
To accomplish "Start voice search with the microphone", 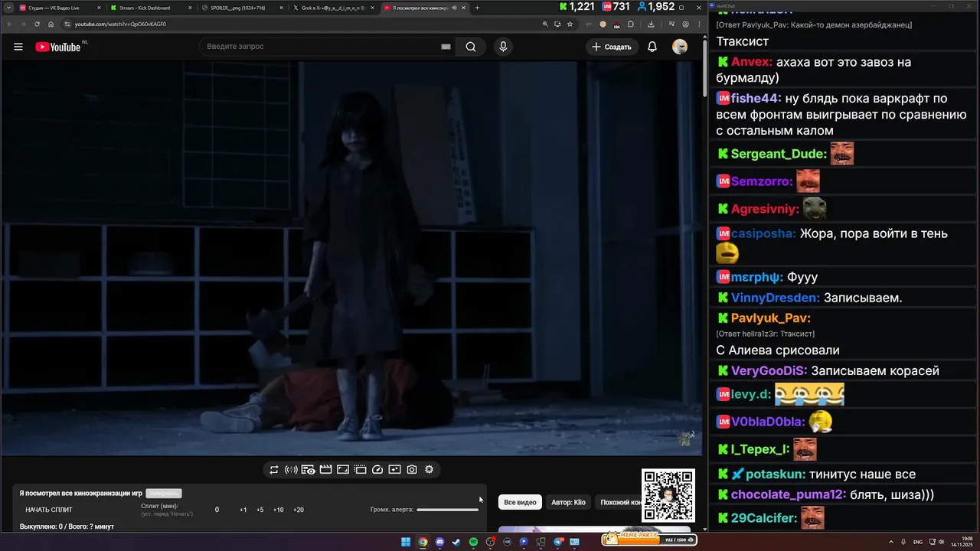I will pyautogui.click(x=503, y=47).
